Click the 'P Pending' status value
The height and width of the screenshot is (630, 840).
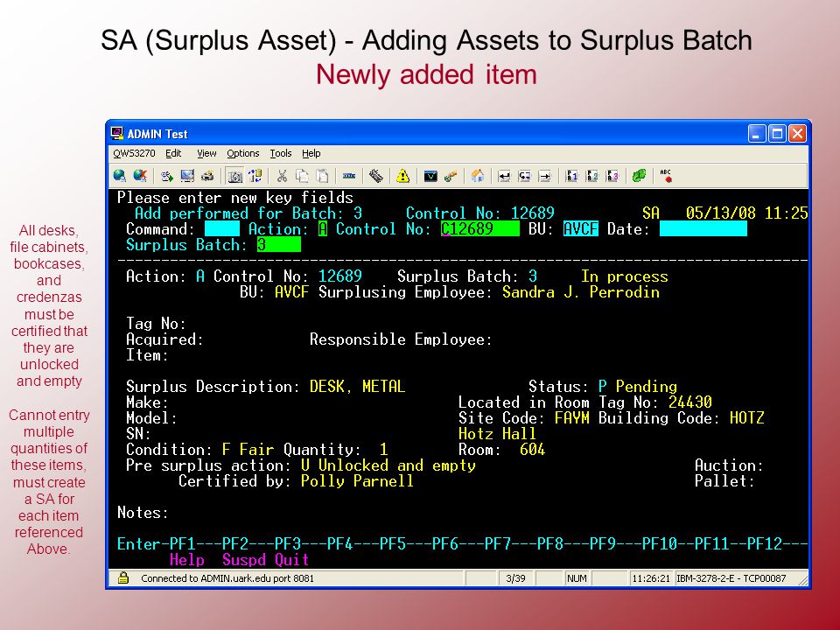[x=638, y=386]
